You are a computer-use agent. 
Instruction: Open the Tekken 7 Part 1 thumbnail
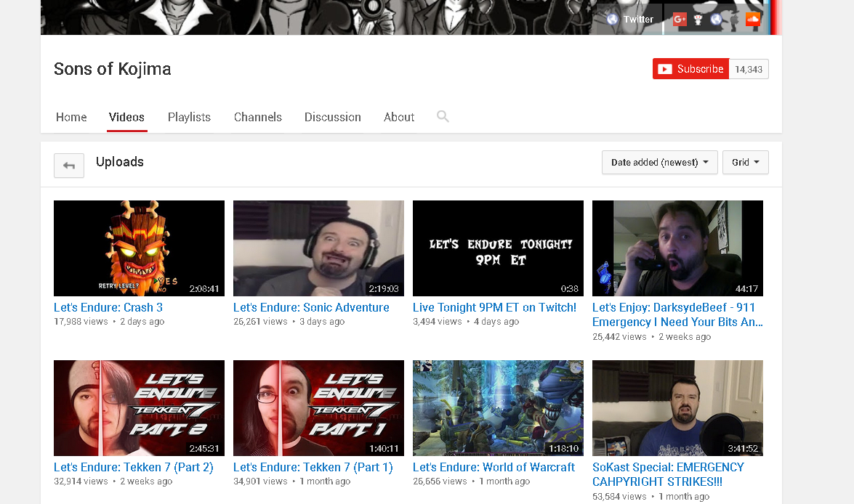tap(318, 407)
